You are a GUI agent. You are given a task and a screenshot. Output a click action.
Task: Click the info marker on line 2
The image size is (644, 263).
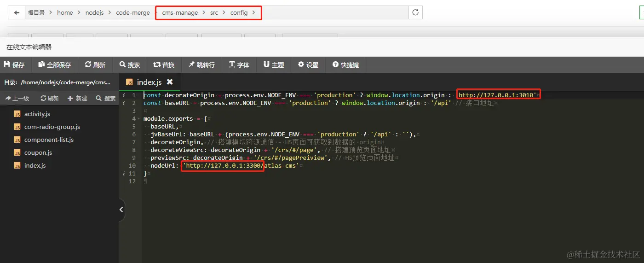coord(123,103)
